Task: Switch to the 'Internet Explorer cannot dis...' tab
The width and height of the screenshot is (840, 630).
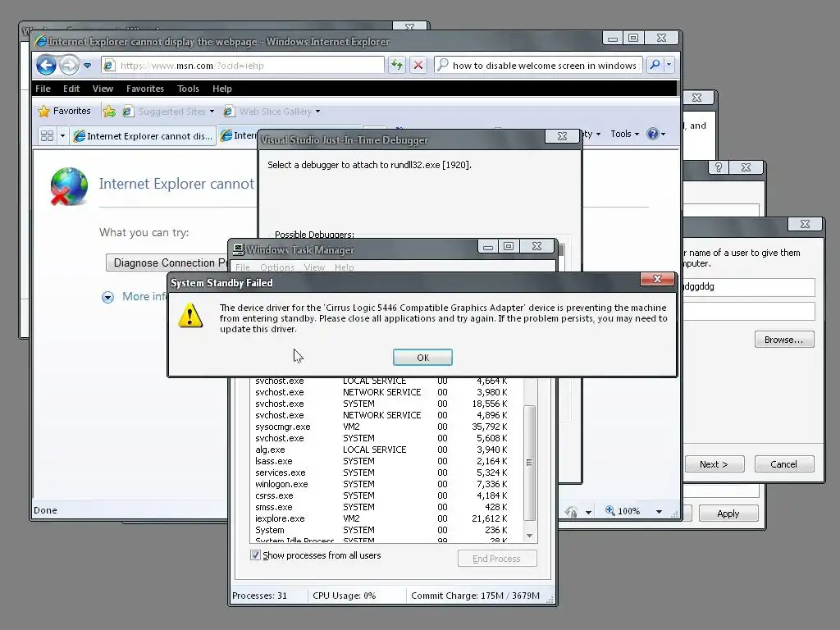Action: pyautogui.click(x=143, y=136)
